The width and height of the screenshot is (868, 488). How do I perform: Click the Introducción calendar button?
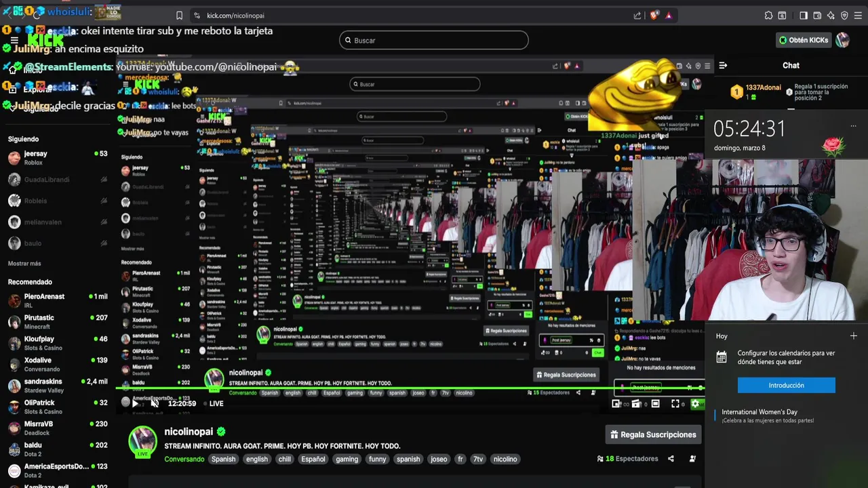[x=786, y=385]
